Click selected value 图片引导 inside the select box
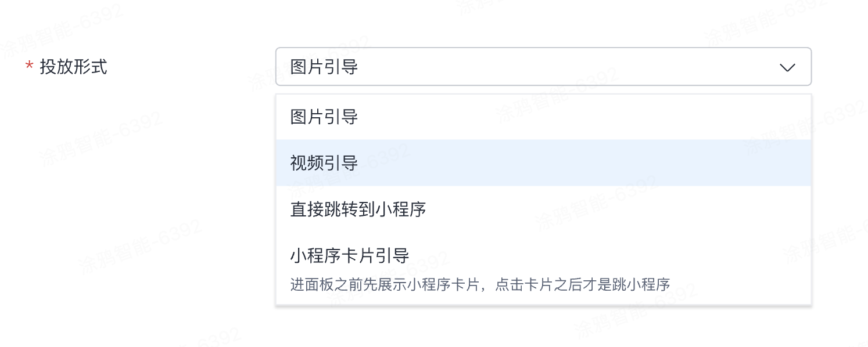The width and height of the screenshot is (868, 347). pyautogui.click(x=324, y=67)
